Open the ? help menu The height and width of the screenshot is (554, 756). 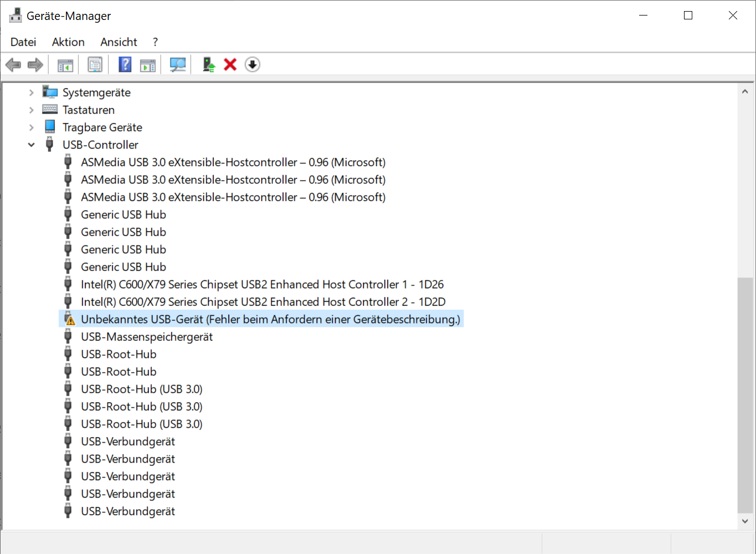tap(155, 42)
